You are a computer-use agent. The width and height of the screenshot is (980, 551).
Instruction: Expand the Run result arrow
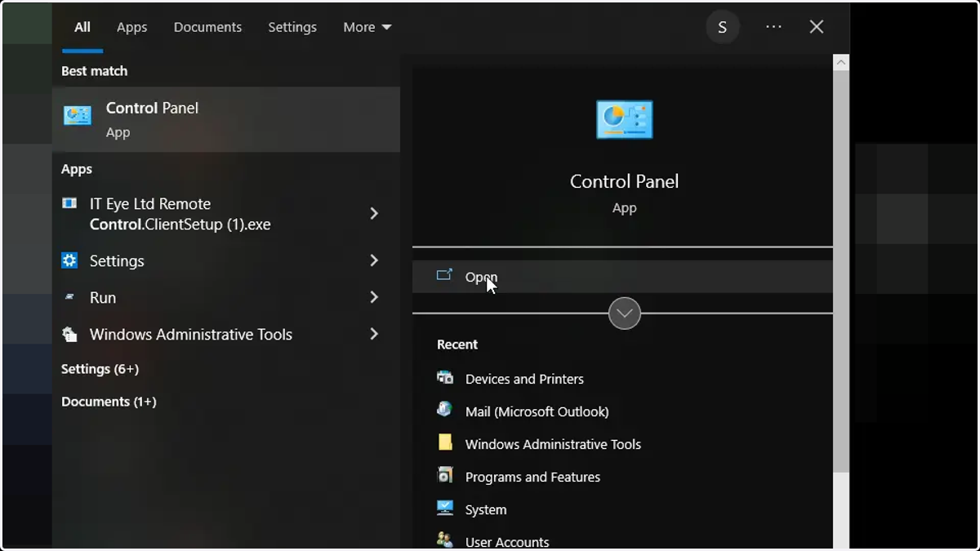(x=374, y=297)
